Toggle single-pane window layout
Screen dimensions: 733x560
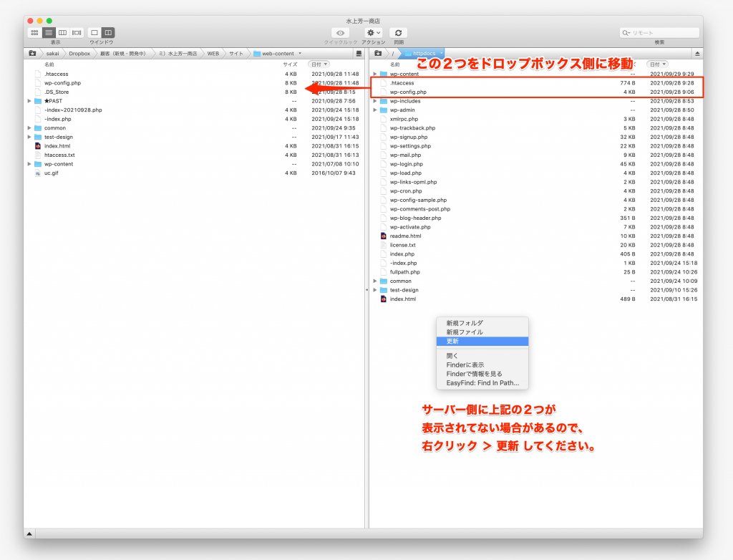pos(94,33)
